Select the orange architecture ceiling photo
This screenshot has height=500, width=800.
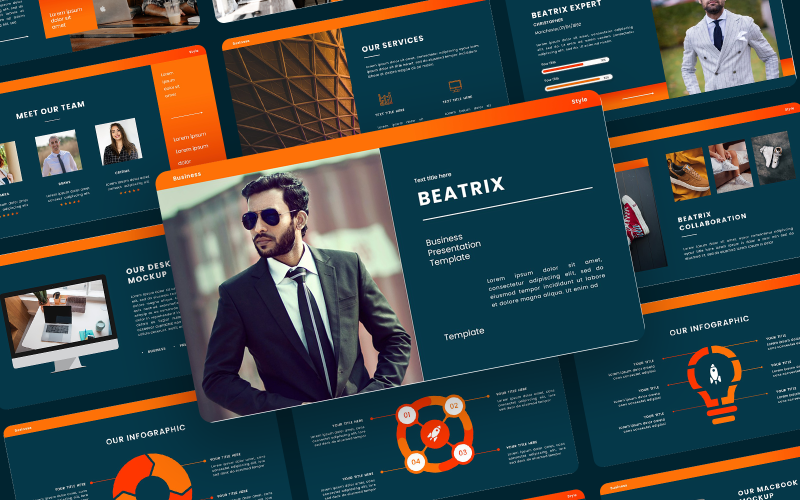click(291, 92)
